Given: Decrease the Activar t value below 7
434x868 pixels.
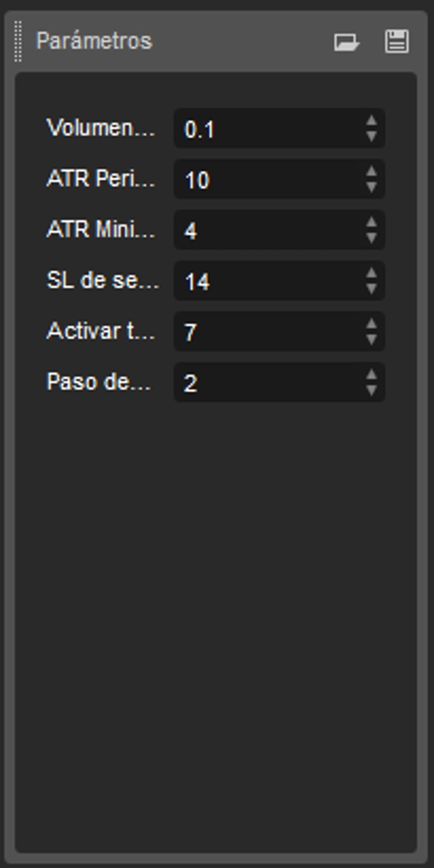Looking at the screenshot, I should click(373, 338).
